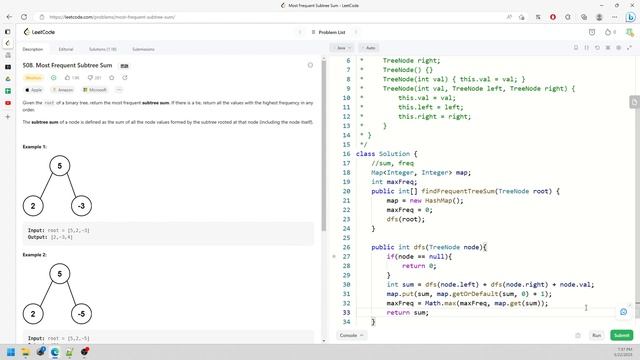Go to next problem arrow
This screenshot has height=360, width=640.
(356, 32)
